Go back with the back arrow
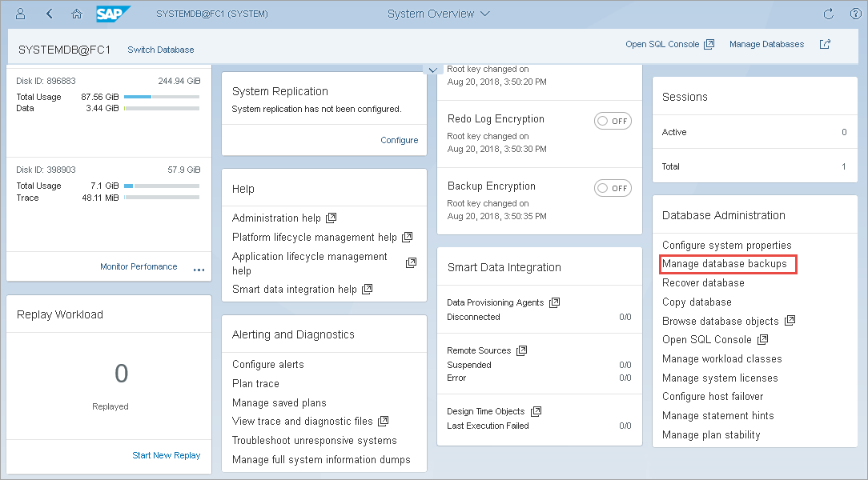The image size is (868, 480). click(50, 14)
